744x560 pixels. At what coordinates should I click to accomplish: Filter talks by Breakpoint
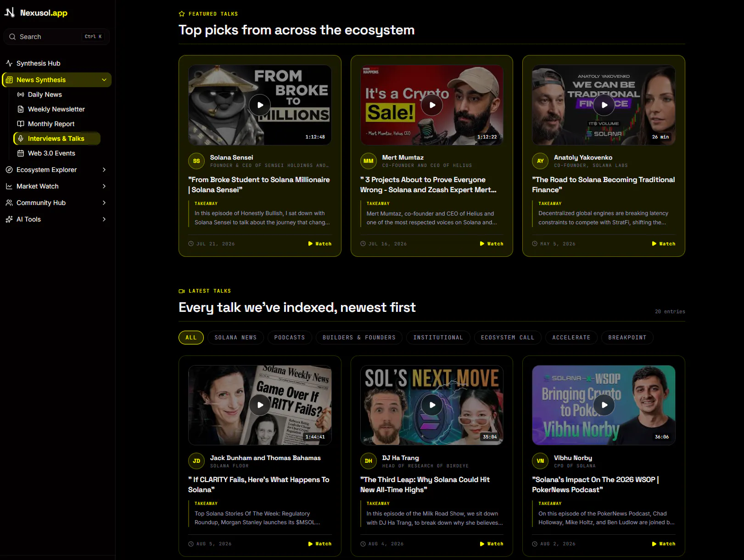pos(627,338)
